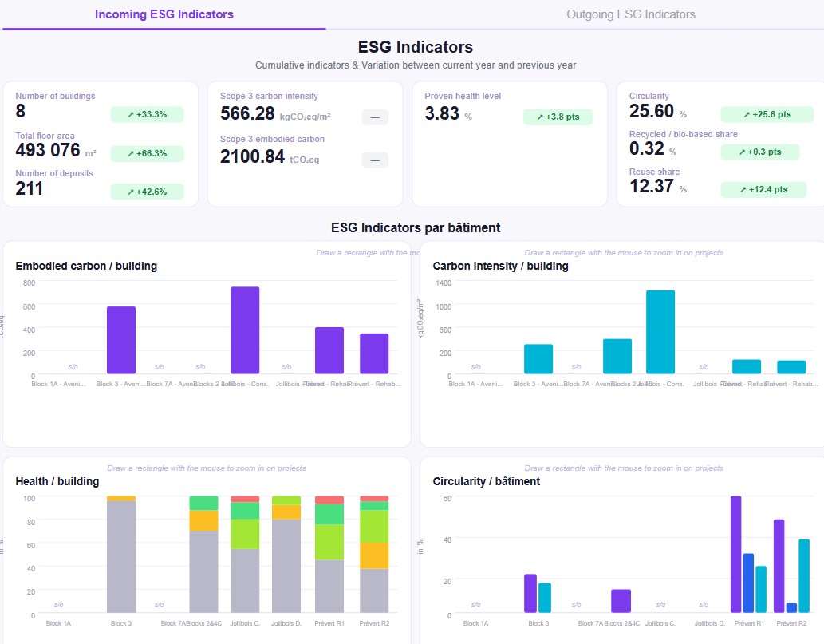
Task: Select the 211 deposits count
Action: (29, 188)
